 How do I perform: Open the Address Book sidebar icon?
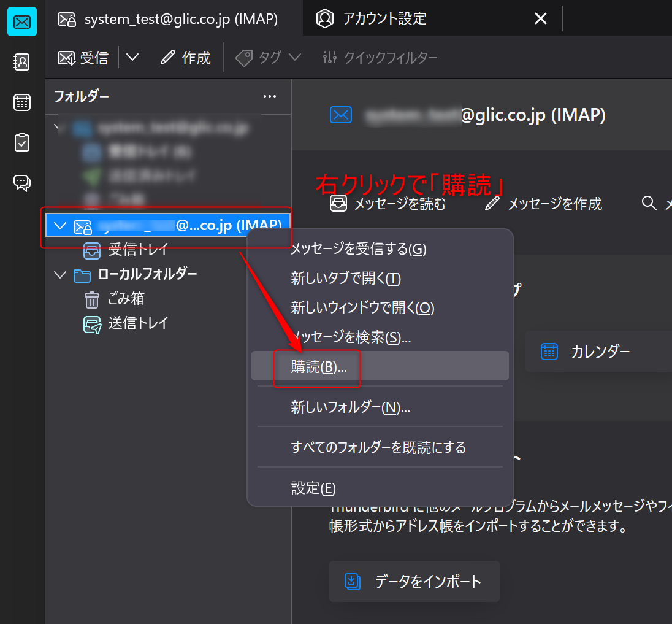pos(21,62)
